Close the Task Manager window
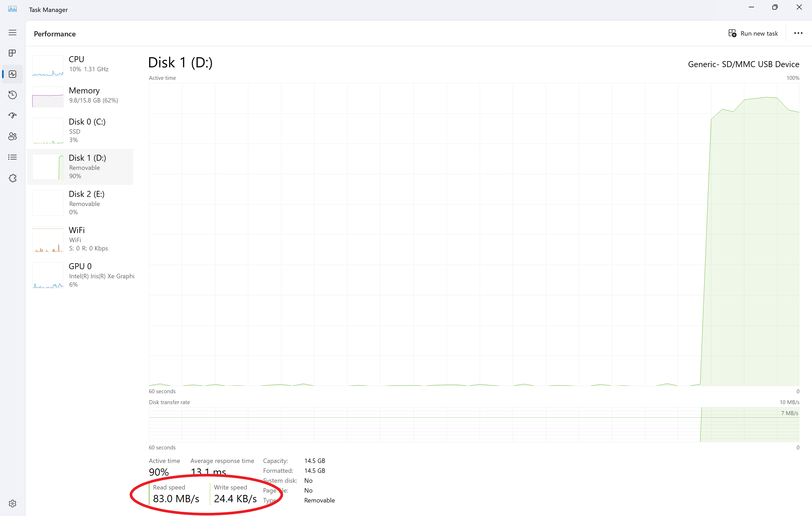 point(799,8)
